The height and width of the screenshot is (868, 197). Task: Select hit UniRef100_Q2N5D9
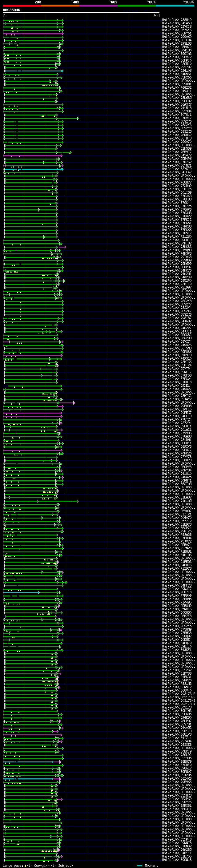point(177,149)
